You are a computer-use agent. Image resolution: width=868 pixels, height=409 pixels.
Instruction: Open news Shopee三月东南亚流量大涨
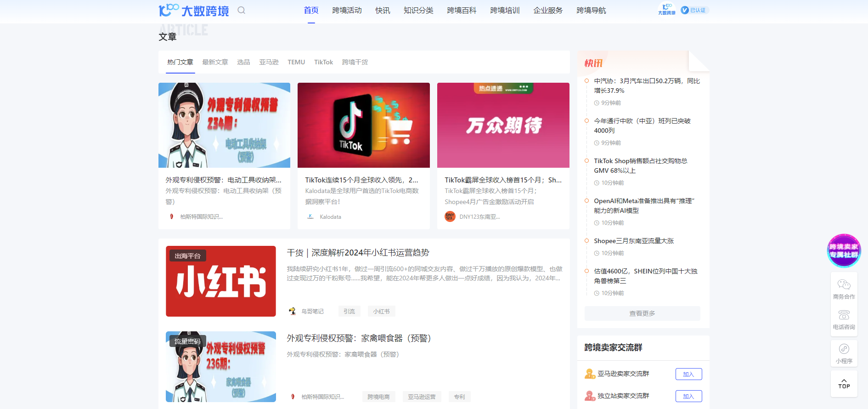[x=634, y=241]
